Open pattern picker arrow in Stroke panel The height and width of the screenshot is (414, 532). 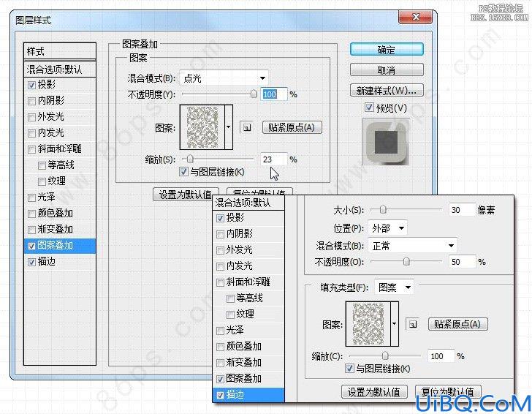coord(395,323)
